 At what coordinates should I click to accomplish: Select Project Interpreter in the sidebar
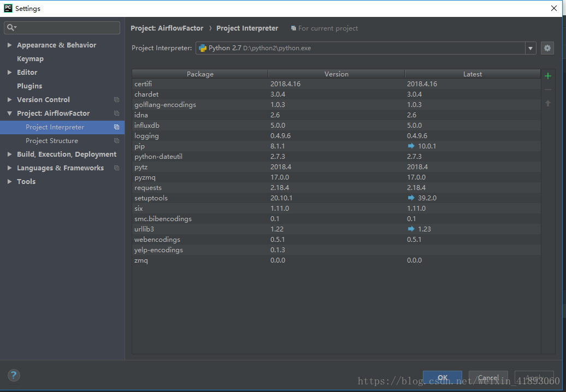62,127
